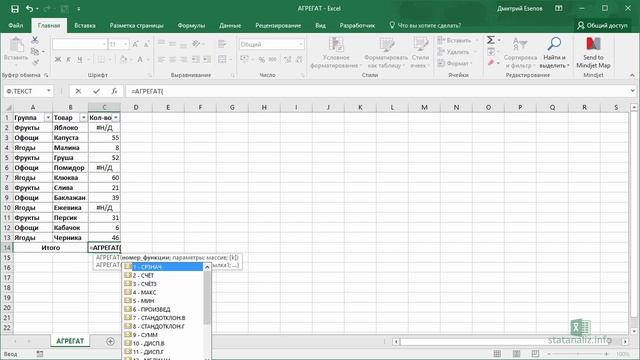Click the zoom slider in status bar
Screen dimensions: 640x360
(x=578, y=354)
